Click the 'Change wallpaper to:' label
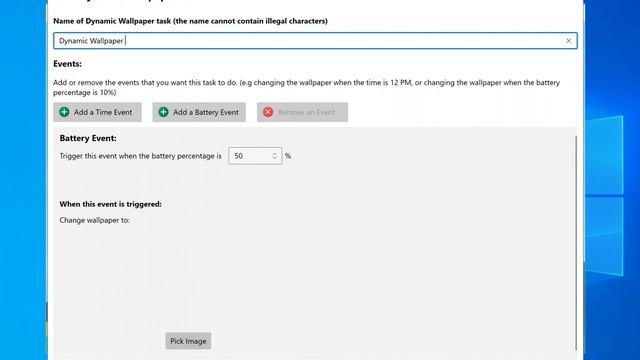 (x=95, y=220)
